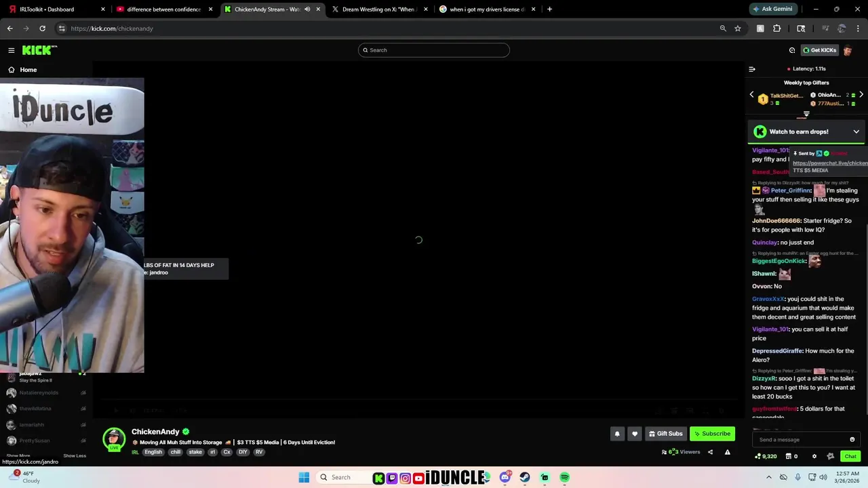Viewport: 868px width, 488px height.
Task: Open Windows Start menu
Action: [x=304, y=477]
